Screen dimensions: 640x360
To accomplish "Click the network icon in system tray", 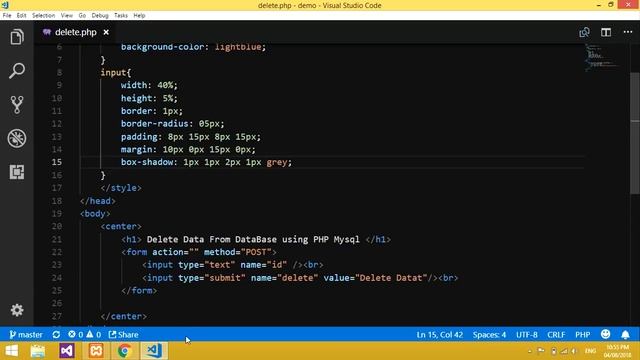I will click(x=564, y=351).
